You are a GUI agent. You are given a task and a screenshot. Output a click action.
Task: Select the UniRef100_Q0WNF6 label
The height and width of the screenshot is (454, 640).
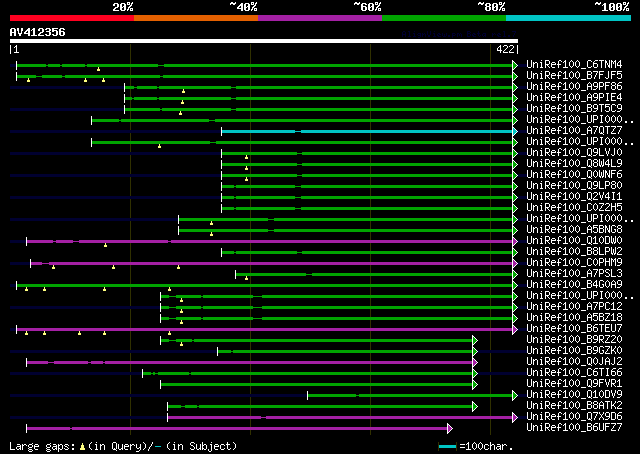coord(574,175)
